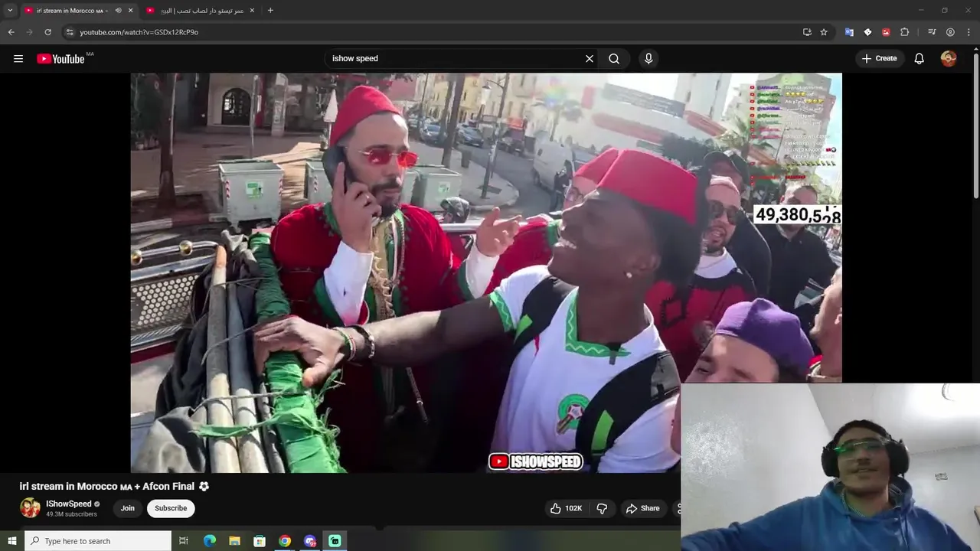Viewport: 980px width, 551px height.
Task: Open the media controls toolbar icon
Action: [932, 32]
